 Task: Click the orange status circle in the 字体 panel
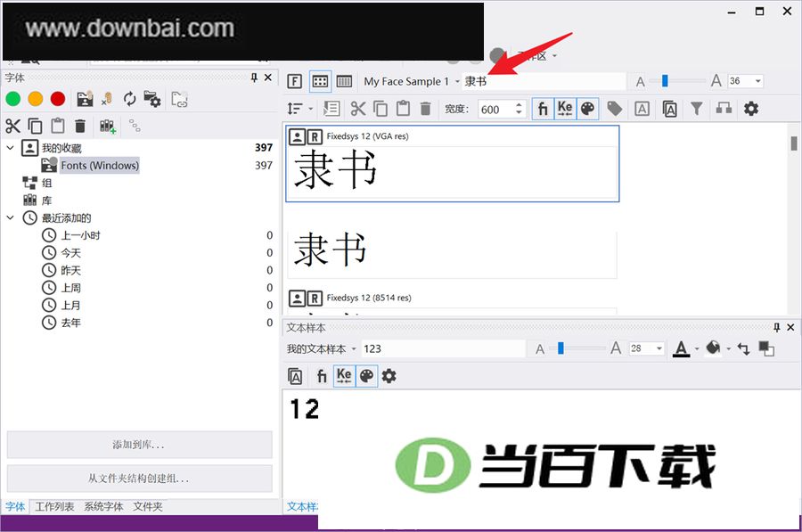(36, 99)
